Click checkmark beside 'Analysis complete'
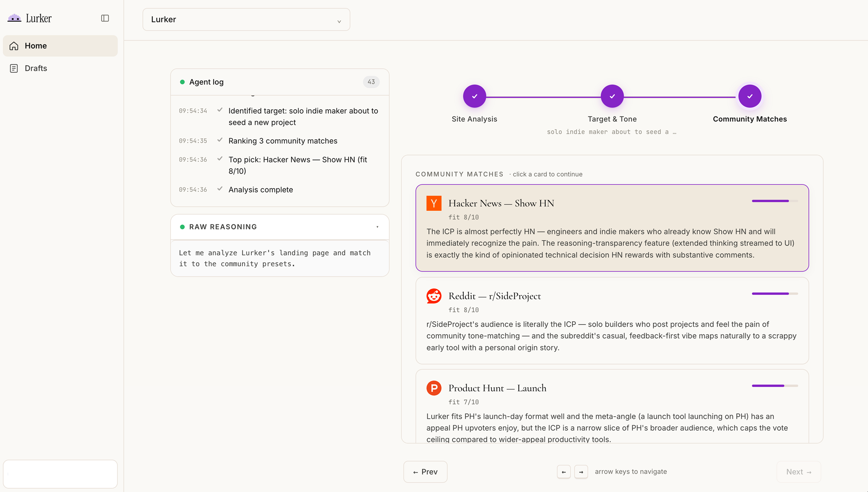 220,189
